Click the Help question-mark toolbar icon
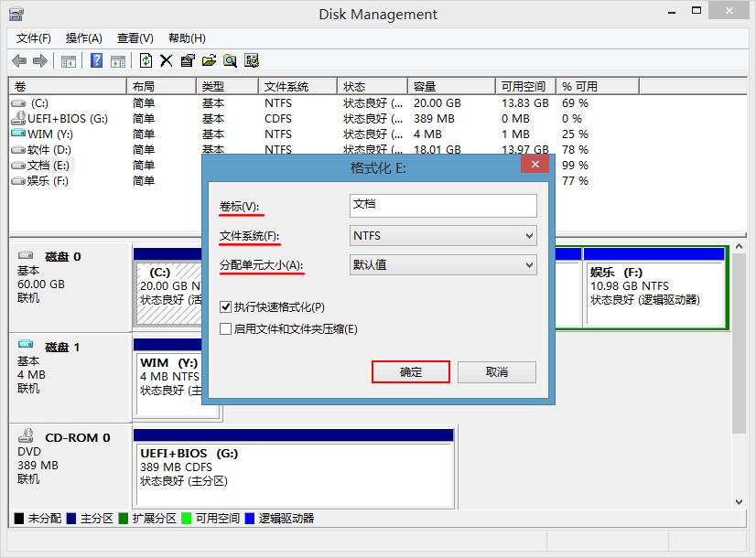Image resolution: width=756 pixels, height=558 pixels. [x=95, y=60]
